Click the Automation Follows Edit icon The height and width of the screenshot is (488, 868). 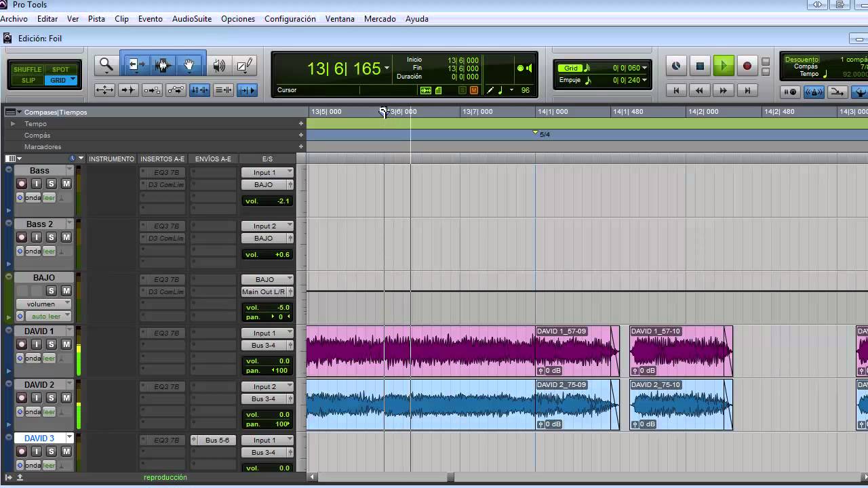(x=176, y=89)
